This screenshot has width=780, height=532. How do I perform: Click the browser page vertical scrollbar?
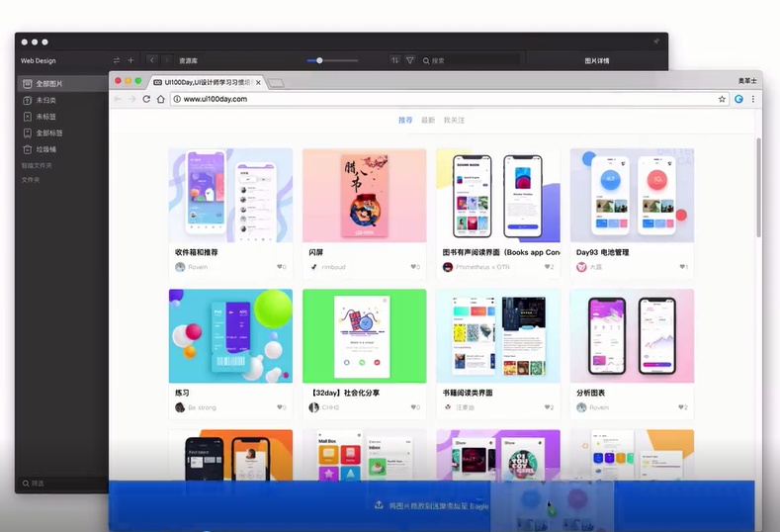coord(758,188)
